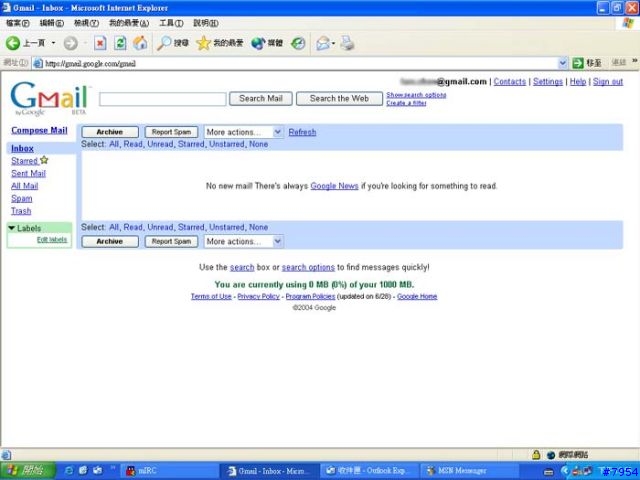
Task: Open the 編輯(E) Edit menu
Action: [51, 23]
